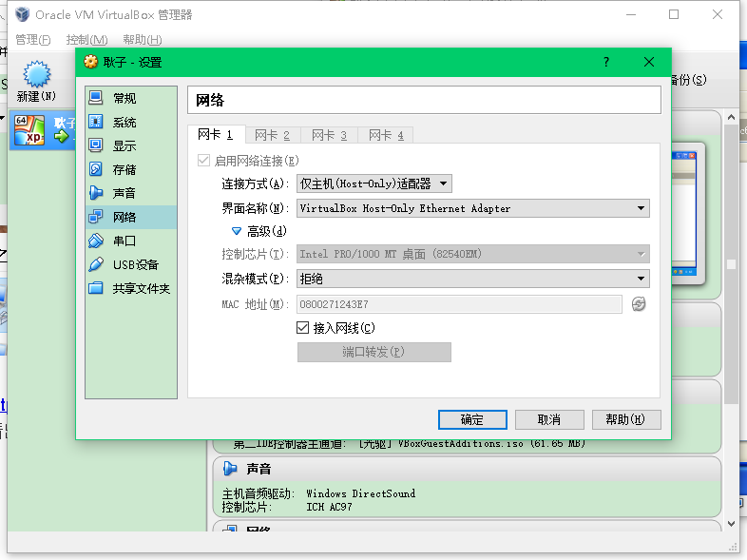
Task: Click the 新建 (New) VM starburst icon
Action: 36,74
